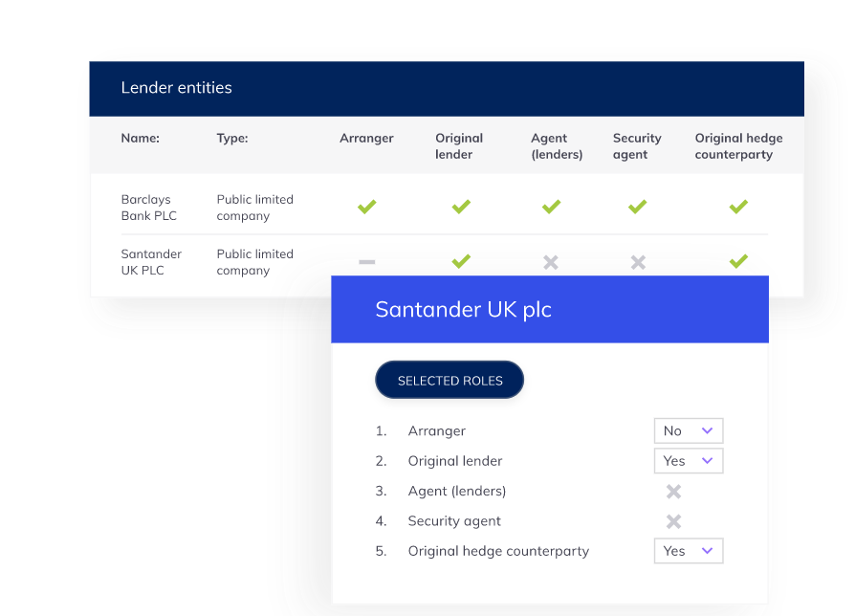Screen dimensions: 855x616
Task: Click Barclays Original hedge counterparty checkmark
Action: click(x=738, y=207)
